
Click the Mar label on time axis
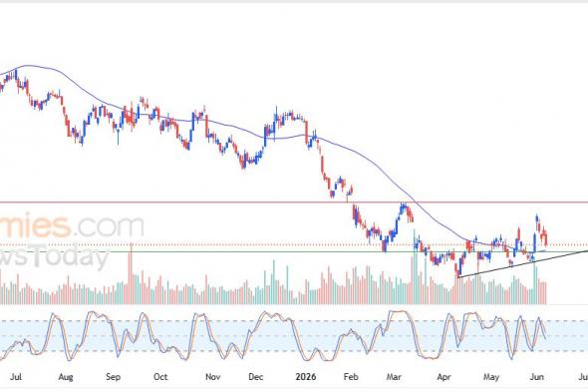(394, 377)
